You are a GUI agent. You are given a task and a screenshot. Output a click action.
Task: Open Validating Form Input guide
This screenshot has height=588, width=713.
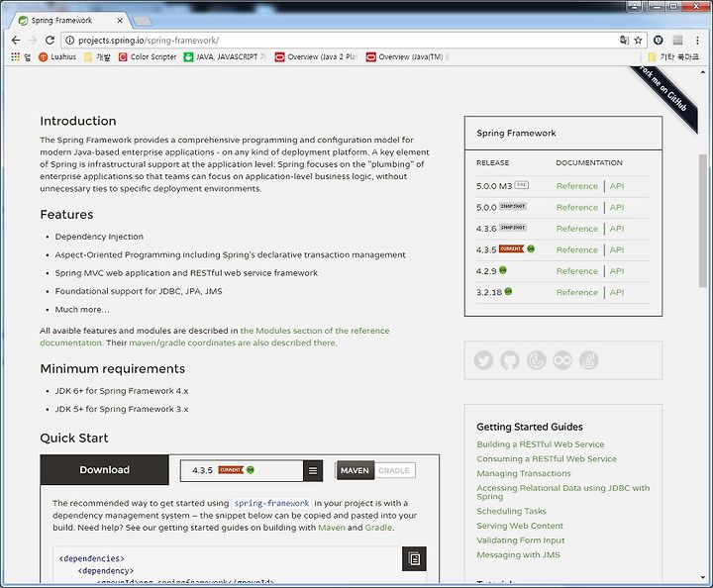(x=520, y=540)
